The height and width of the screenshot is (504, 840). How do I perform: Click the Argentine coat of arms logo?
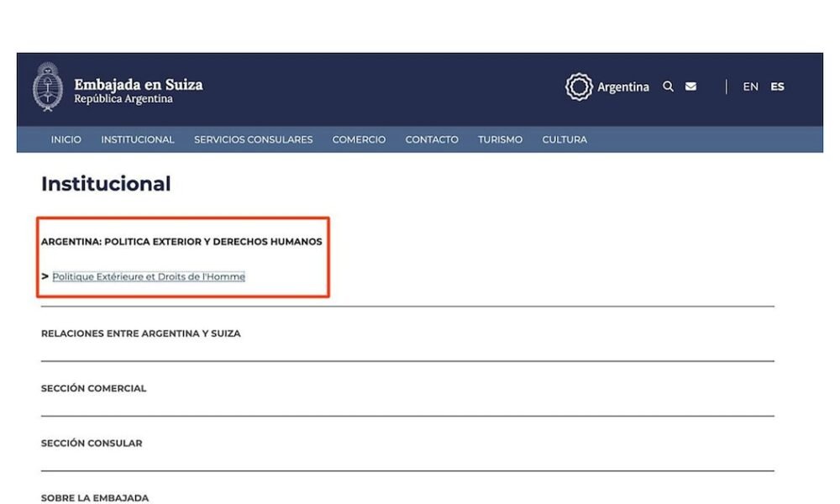pyautogui.click(x=47, y=87)
